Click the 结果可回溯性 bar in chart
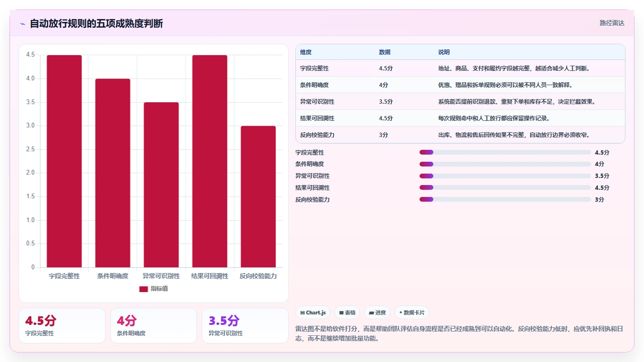The width and height of the screenshot is (644, 362). point(210,161)
